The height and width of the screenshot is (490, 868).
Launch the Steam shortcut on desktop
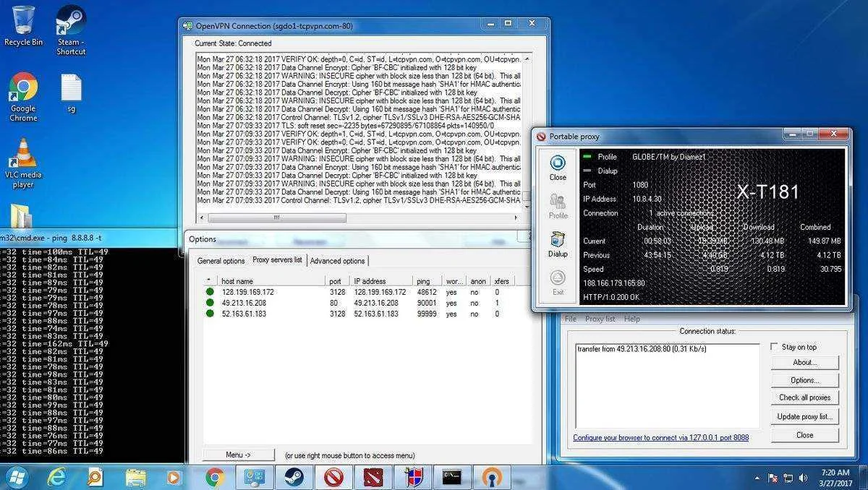point(71,30)
